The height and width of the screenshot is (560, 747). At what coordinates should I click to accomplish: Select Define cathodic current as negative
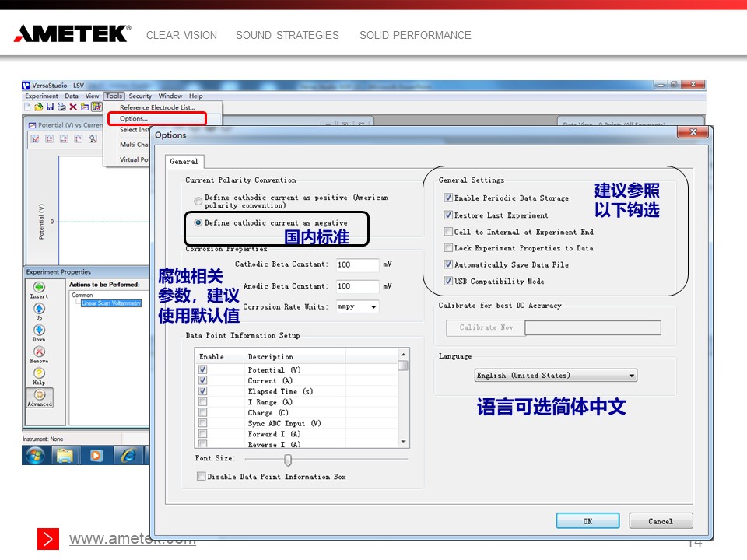[198, 222]
